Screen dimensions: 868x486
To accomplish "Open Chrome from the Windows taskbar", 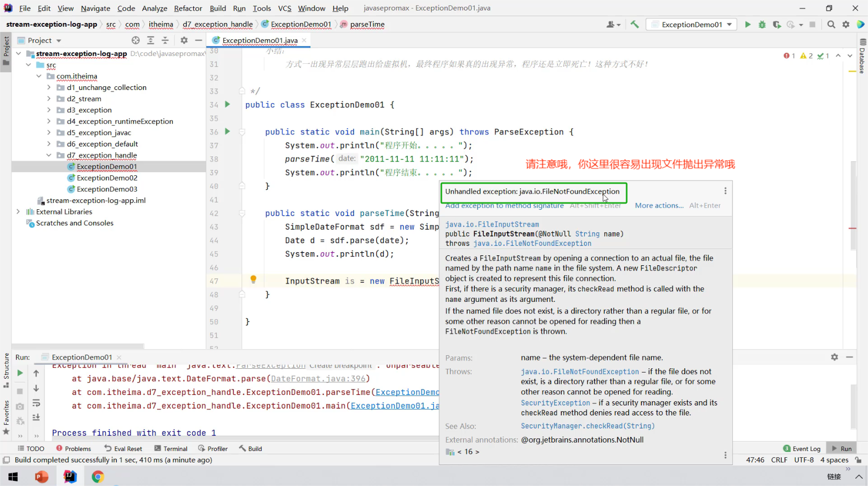I will pos(98,477).
